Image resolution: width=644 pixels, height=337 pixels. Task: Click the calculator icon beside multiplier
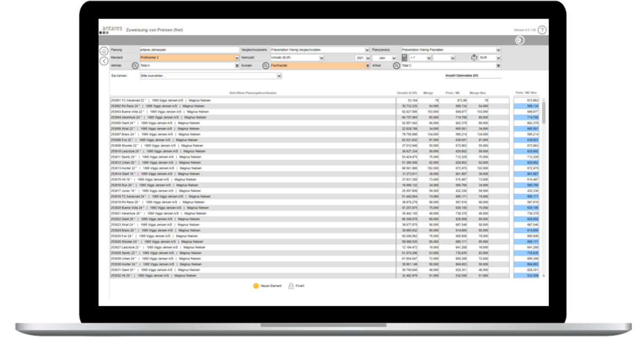(x=405, y=57)
